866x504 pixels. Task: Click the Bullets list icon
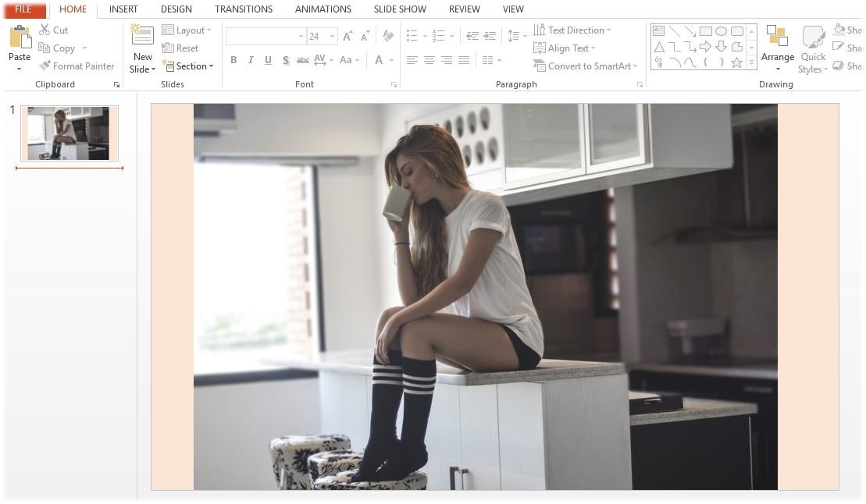(x=412, y=37)
